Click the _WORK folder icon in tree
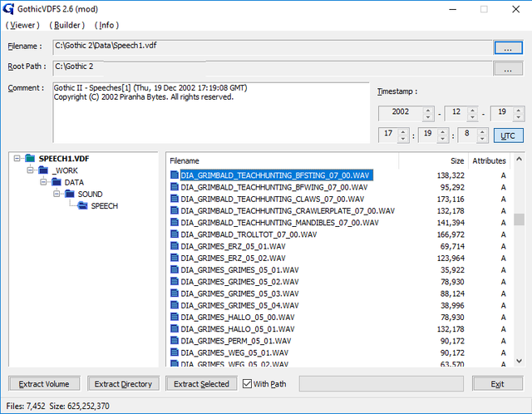This screenshot has height=414, width=532. click(43, 170)
